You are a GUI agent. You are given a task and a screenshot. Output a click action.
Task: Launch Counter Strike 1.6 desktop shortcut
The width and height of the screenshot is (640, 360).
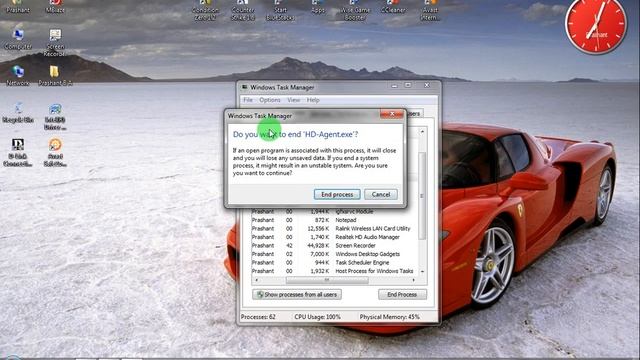[243, 10]
